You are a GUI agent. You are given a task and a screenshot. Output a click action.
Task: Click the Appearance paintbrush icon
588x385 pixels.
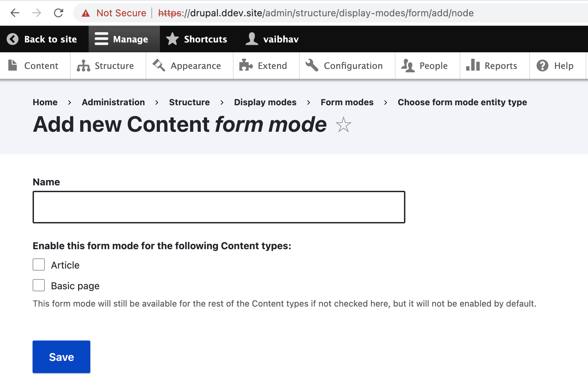[x=158, y=66]
